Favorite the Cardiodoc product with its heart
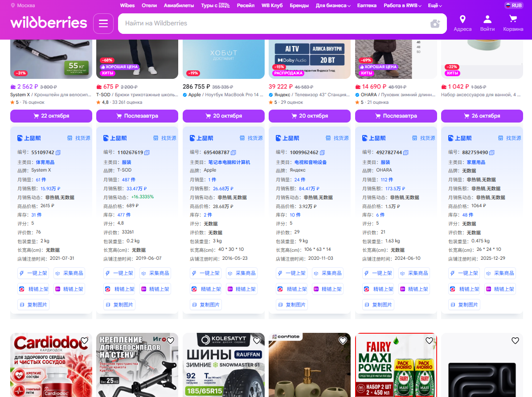 coord(85,340)
